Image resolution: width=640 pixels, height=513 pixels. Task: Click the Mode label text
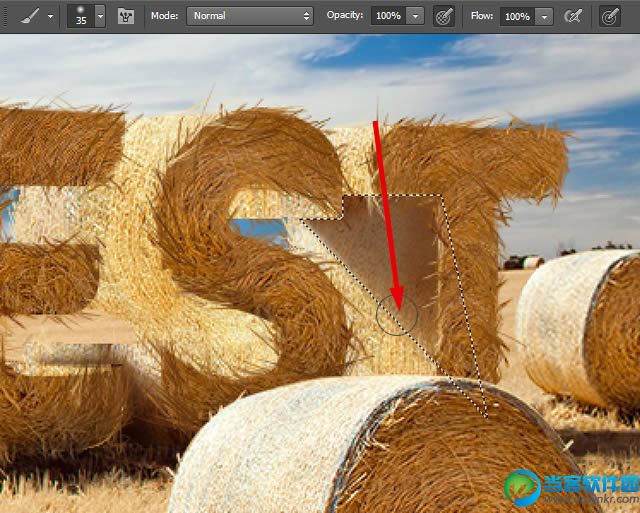coord(164,16)
